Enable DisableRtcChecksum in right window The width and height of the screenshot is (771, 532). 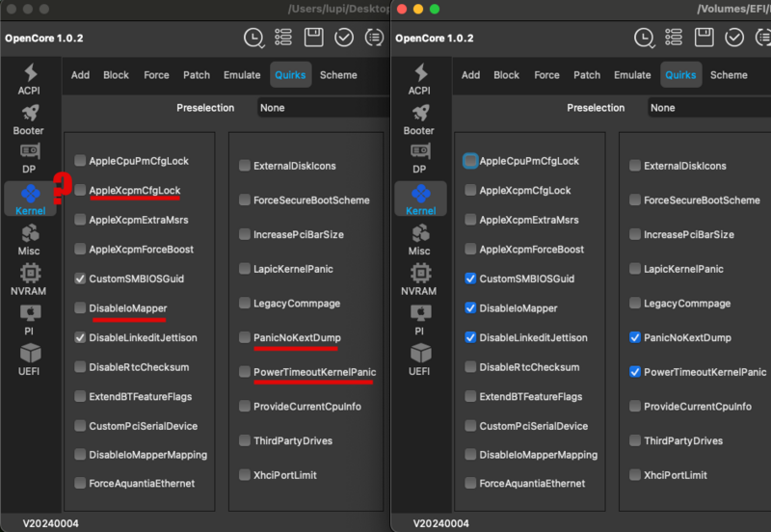click(470, 367)
